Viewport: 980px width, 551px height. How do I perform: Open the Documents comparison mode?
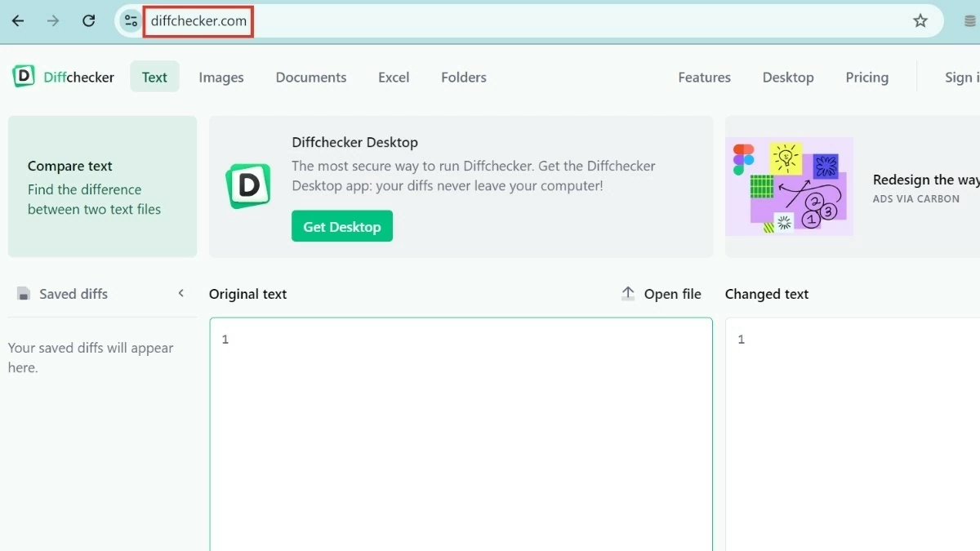click(x=310, y=77)
